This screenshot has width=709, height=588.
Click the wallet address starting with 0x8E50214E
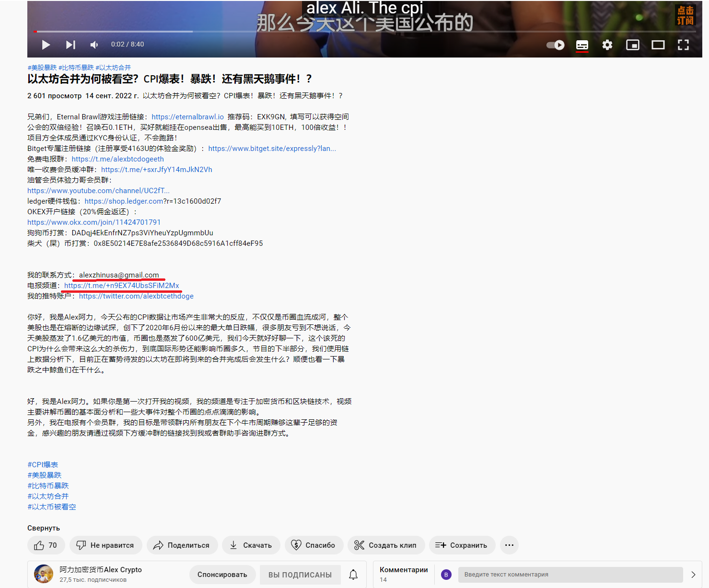(x=178, y=243)
